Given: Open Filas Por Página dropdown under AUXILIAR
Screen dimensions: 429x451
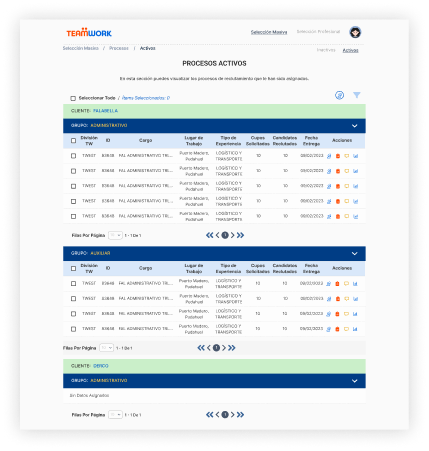Looking at the screenshot, I should click(107, 348).
